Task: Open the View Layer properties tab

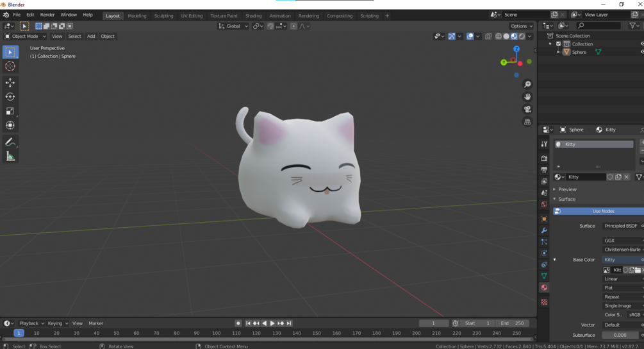Action: [544, 182]
